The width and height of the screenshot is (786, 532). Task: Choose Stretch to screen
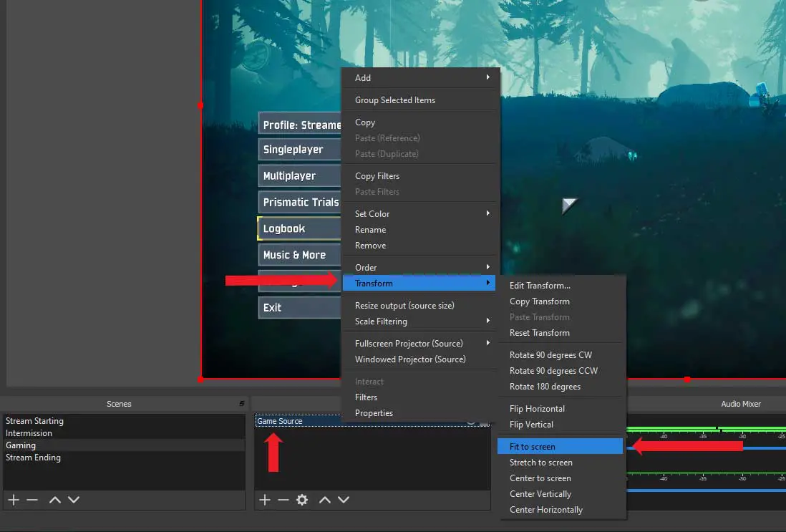point(561,463)
